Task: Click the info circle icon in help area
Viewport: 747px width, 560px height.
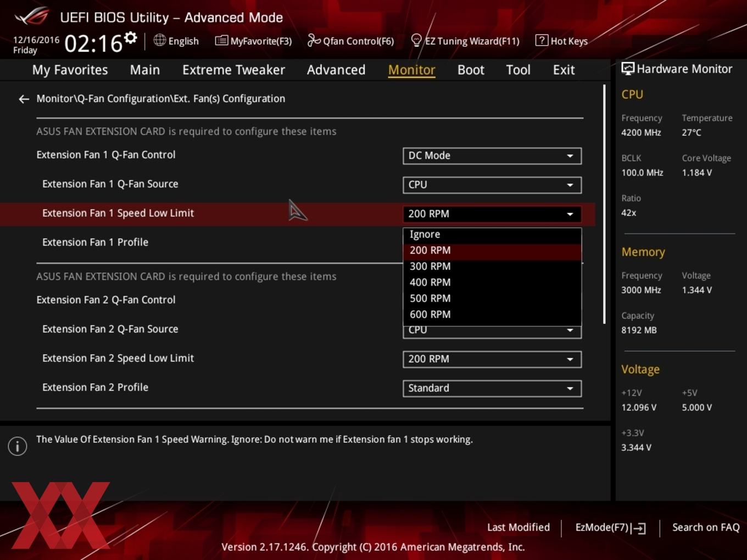Action: tap(18, 446)
